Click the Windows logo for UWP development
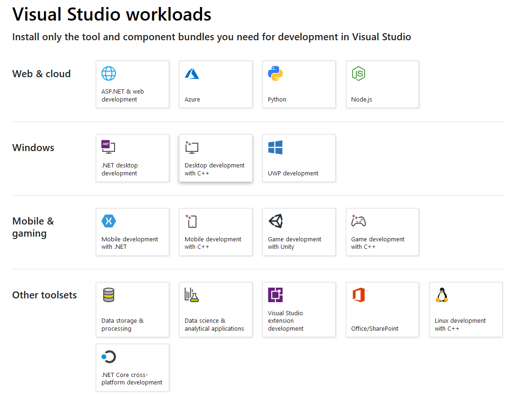Image resolution: width=518 pixels, height=420 pixels. [x=275, y=147]
